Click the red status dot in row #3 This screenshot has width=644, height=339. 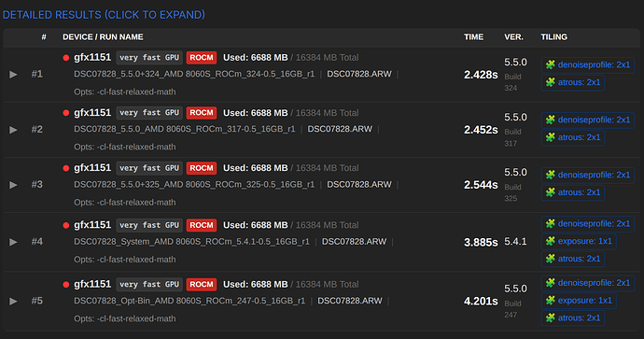pyautogui.click(x=65, y=168)
